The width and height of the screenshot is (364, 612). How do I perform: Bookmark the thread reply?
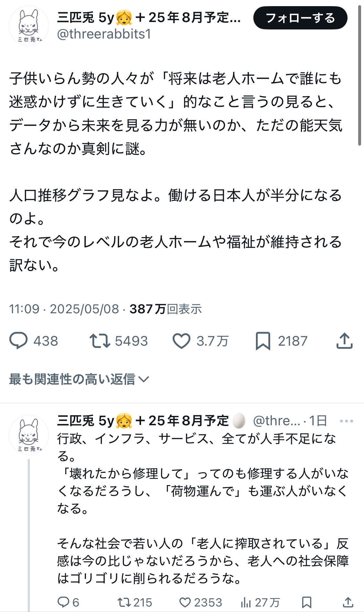306,602
